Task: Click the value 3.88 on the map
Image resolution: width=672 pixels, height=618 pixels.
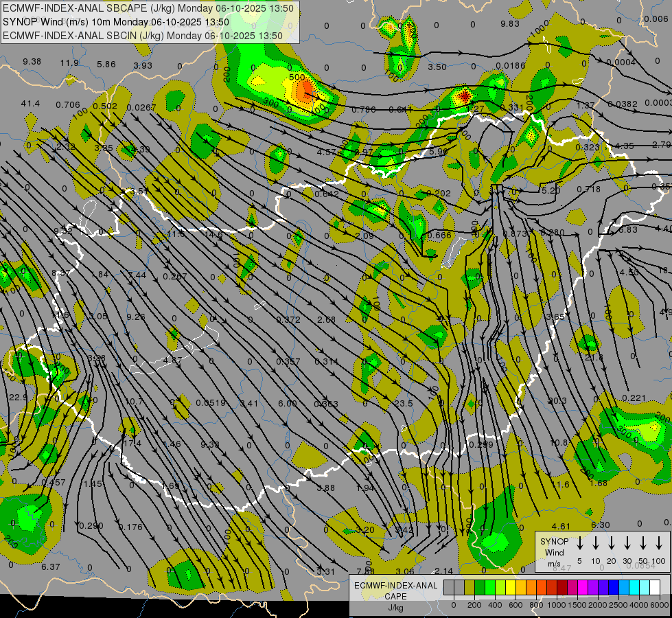Action: click(x=326, y=488)
